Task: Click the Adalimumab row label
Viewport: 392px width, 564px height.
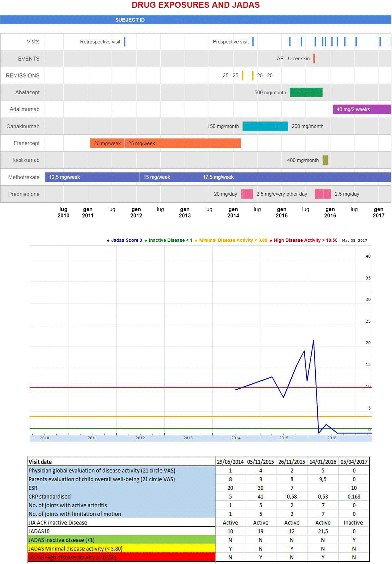Action: pyautogui.click(x=25, y=109)
